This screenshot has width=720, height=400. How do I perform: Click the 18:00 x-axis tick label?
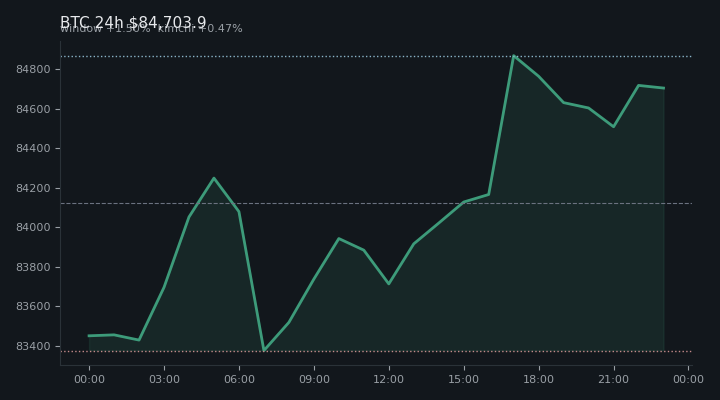coord(539,379)
